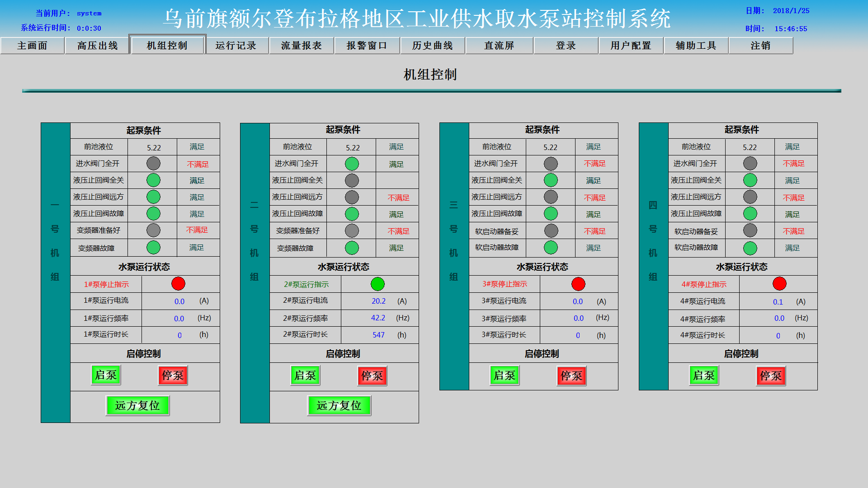Click unit 1 变频器准备好 gray indicator

point(153,230)
